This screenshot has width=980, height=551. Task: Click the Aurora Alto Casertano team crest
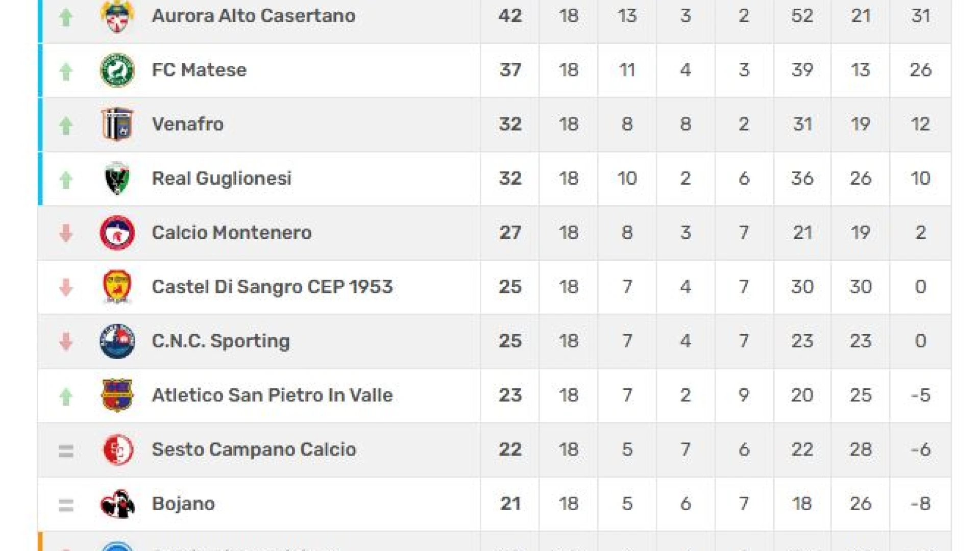point(117,16)
